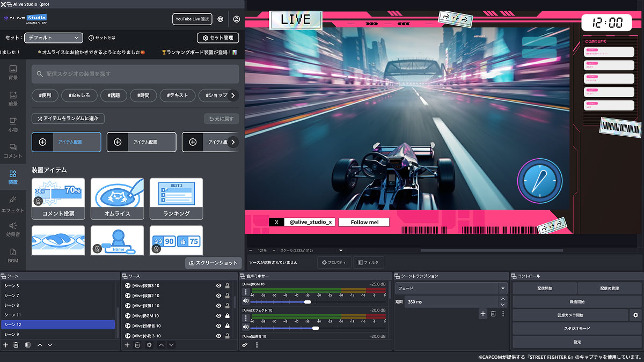The width and height of the screenshot is (644, 362).
Task: Add a scene with plus icon
Action: tap(6, 345)
